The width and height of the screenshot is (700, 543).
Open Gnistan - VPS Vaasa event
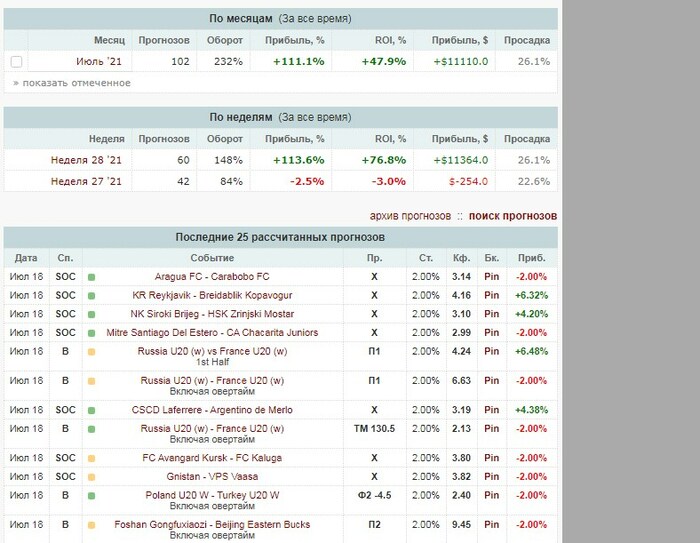[212, 476]
